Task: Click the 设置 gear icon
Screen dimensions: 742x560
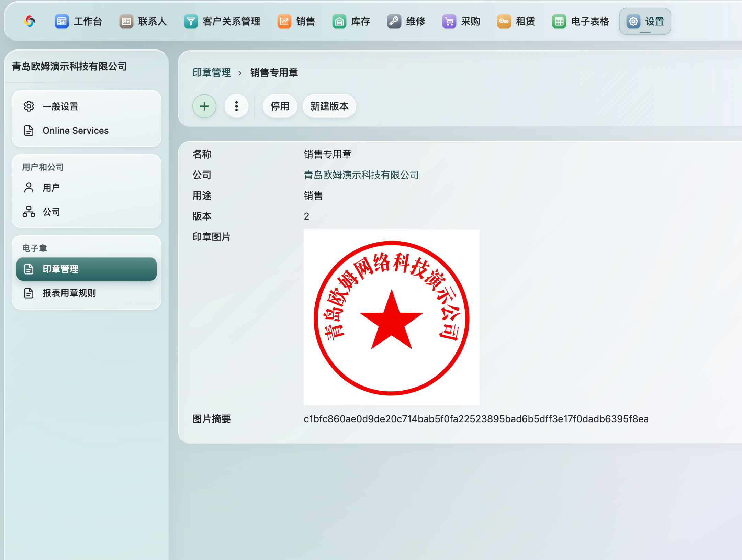Action: [x=633, y=21]
